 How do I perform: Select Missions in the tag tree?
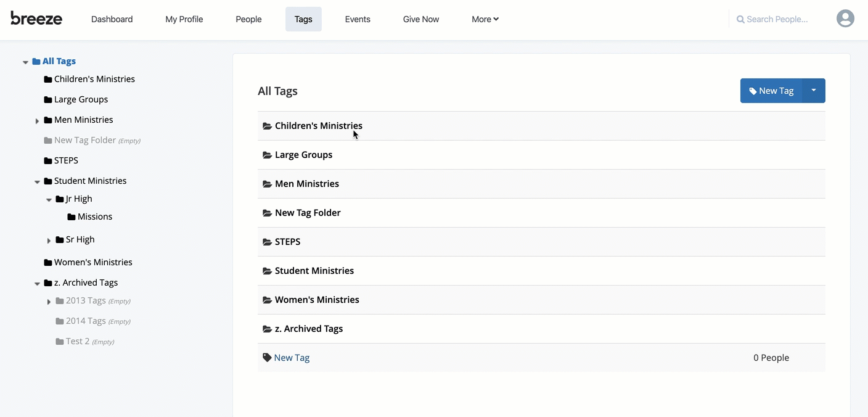pyautogui.click(x=95, y=217)
